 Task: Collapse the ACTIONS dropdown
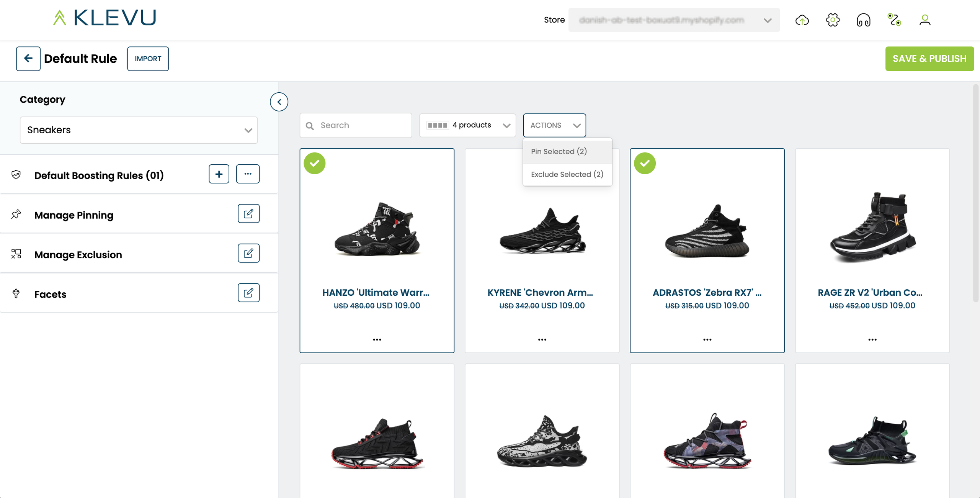pos(554,125)
